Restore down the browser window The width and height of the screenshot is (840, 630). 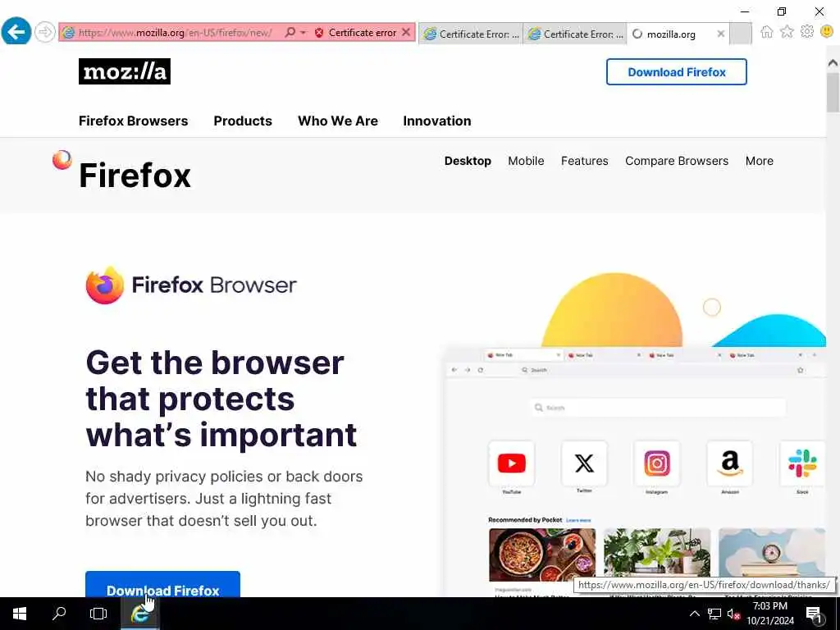point(782,11)
